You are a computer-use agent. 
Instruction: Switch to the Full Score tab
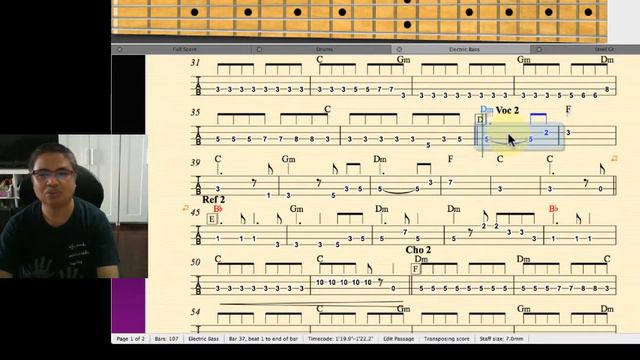tap(184, 49)
